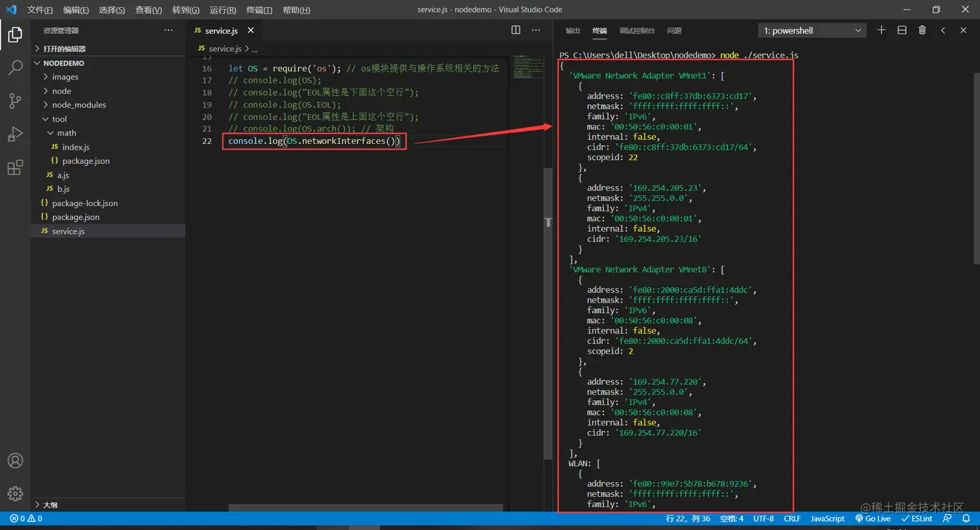Expand the node_modules folder
The width and height of the screenshot is (980, 530).
[108, 104]
